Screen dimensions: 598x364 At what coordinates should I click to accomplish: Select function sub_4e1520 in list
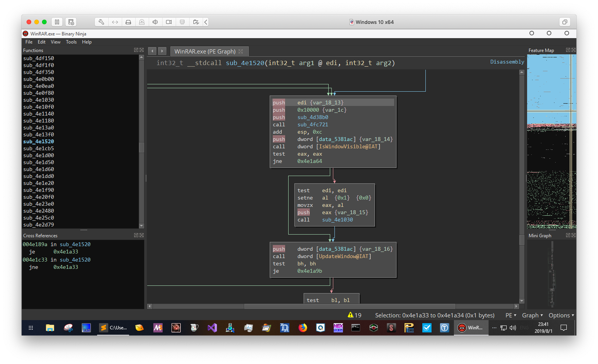click(x=39, y=141)
